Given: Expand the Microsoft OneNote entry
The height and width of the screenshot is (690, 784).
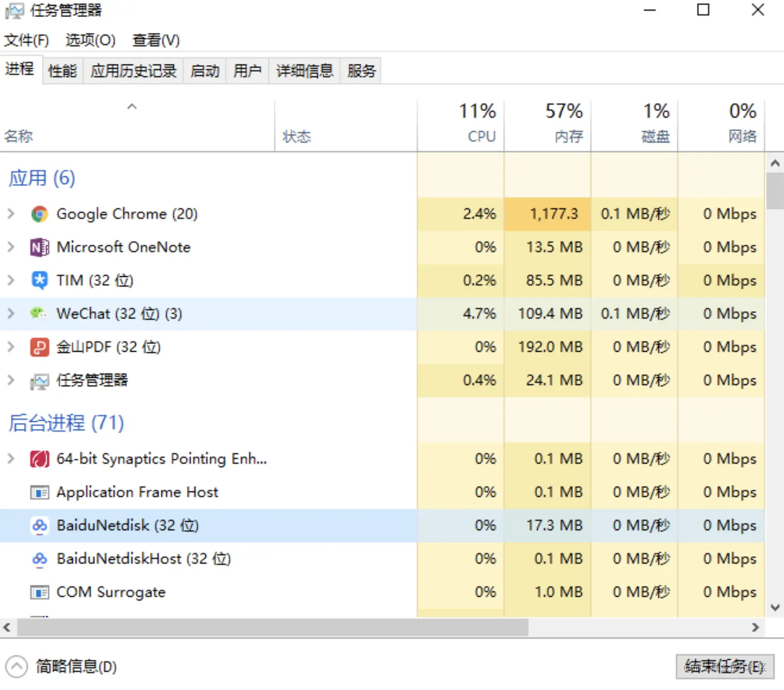Looking at the screenshot, I should pyautogui.click(x=11, y=247).
